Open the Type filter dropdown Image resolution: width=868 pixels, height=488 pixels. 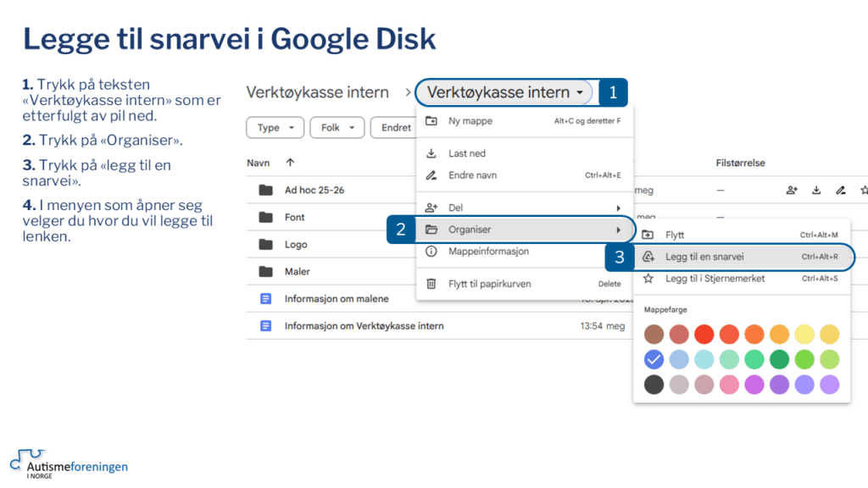(275, 128)
